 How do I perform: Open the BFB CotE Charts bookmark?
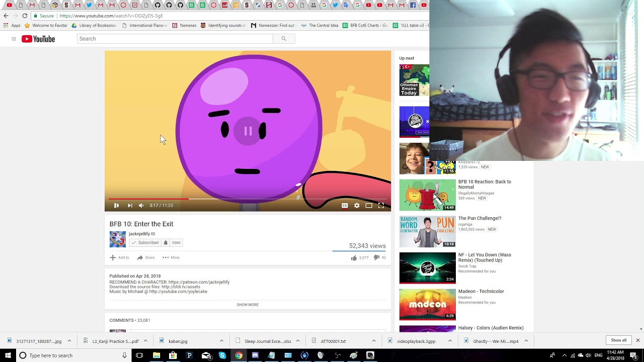(x=365, y=25)
